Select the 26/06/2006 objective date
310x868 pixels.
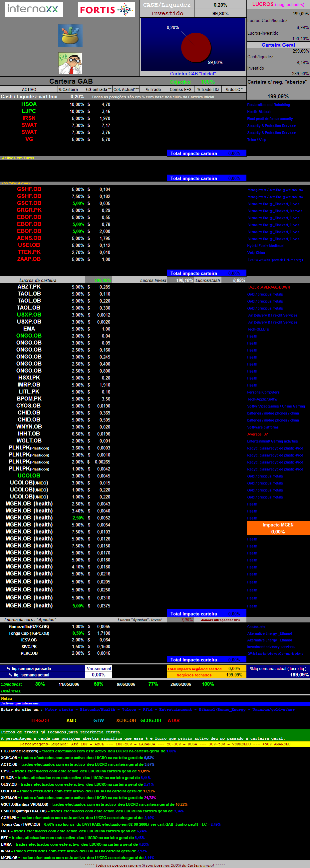(x=181, y=684)
